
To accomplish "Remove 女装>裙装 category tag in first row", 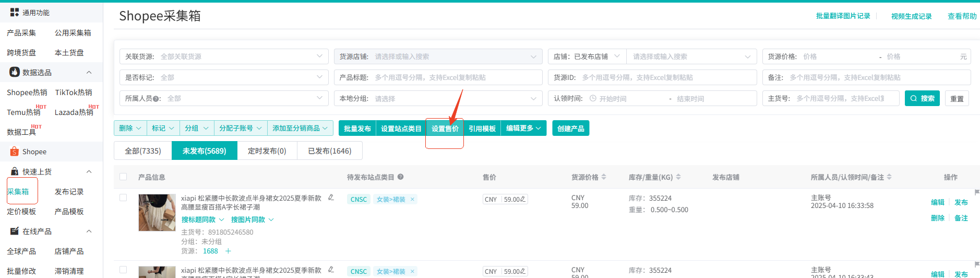I will [412, 199].
